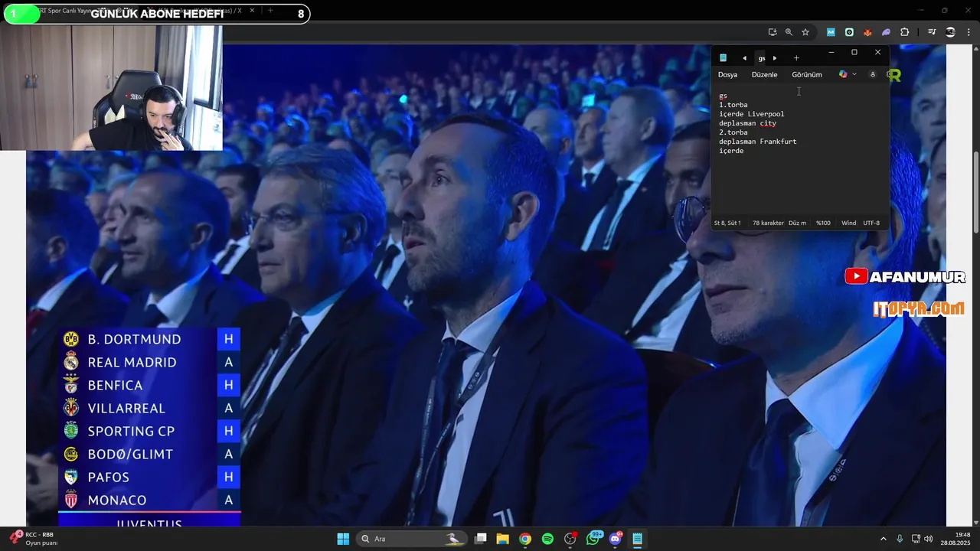Bookmark this page with the star icon

pyautogui.click(x=805, y=32)
